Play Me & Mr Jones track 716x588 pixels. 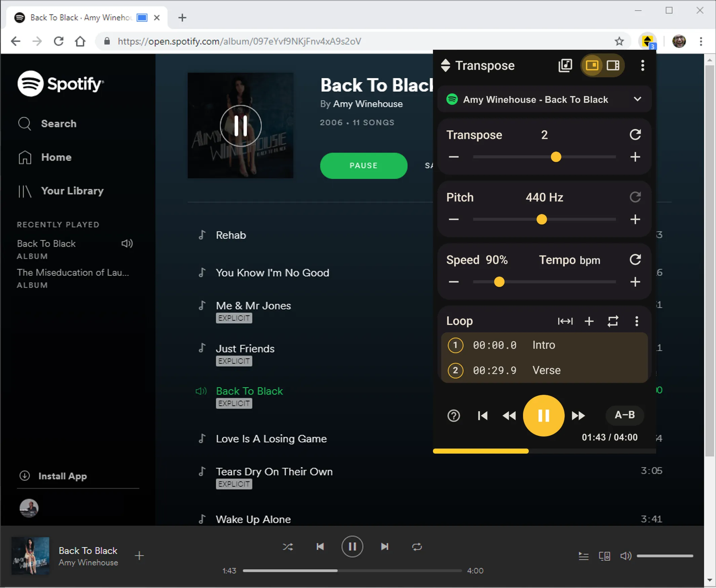[x=253, y=306]
